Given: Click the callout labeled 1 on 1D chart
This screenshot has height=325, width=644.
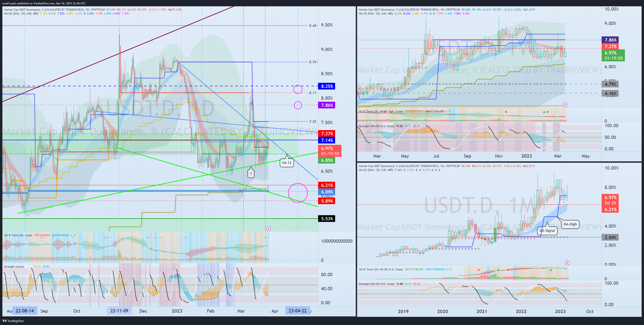Looking at the screenshot, I should 251,173.
